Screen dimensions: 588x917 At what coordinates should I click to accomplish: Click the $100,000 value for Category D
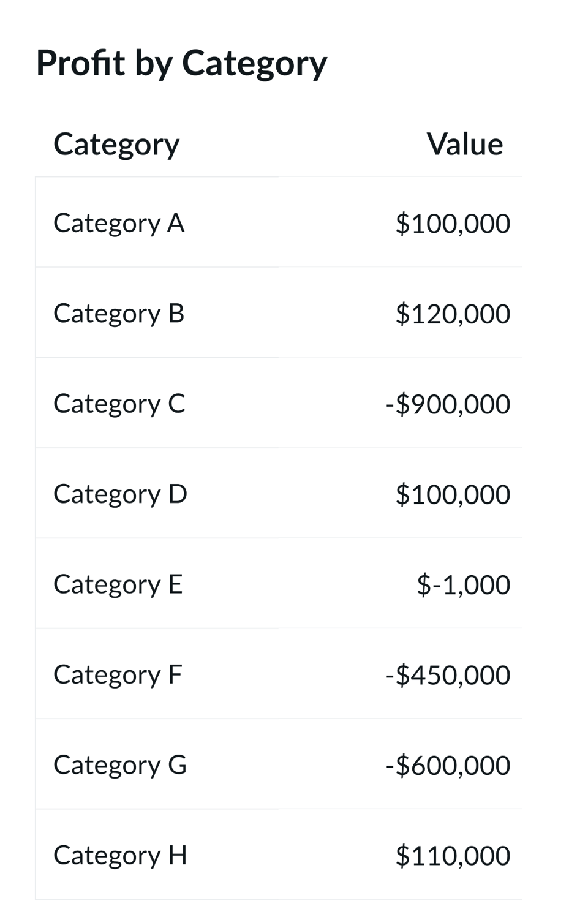click(452, 494)
